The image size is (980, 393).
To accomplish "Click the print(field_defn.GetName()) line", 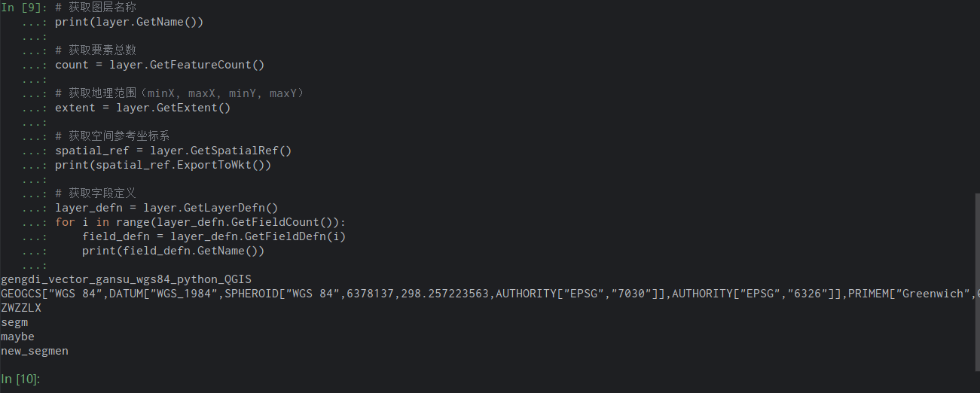I will click(173, 251).
